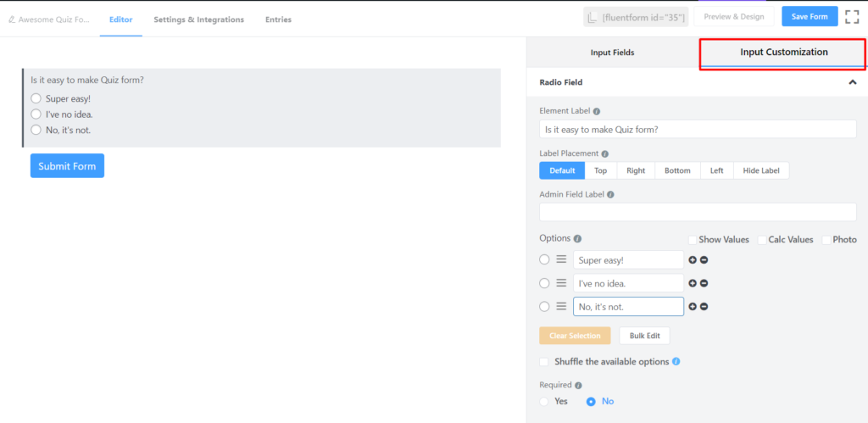The width and height of the screenshot is (868, 423).
Task: Choose Bottom label placement
Action: click(x=677, y=170)
